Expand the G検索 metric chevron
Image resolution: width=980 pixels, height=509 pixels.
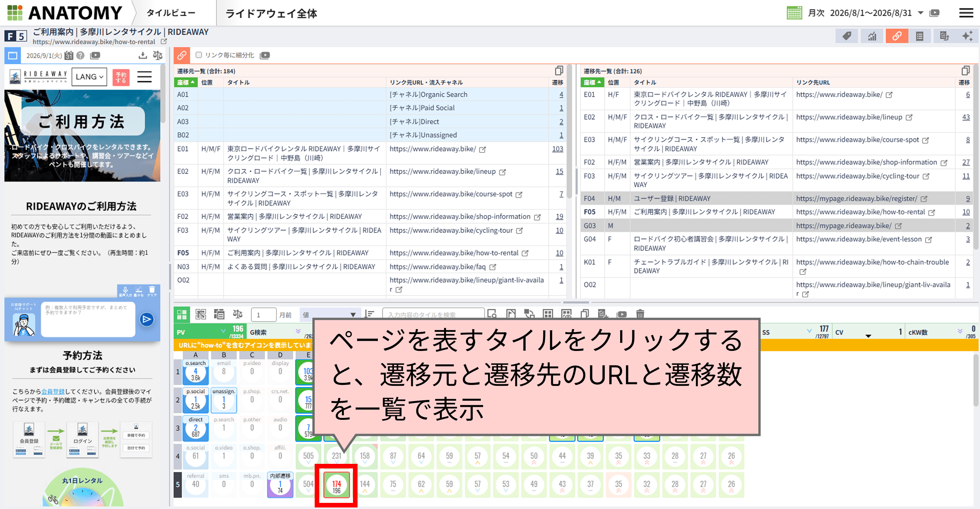pos(298,331)
